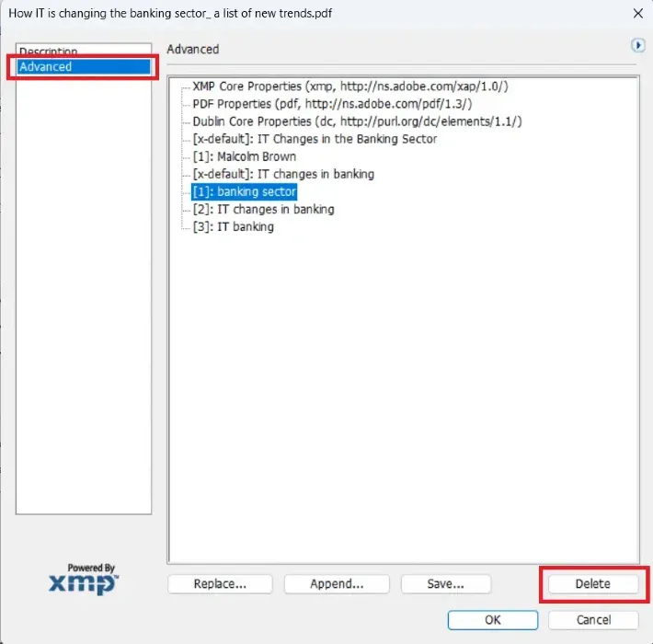Select the Description category

coord(49,52)
